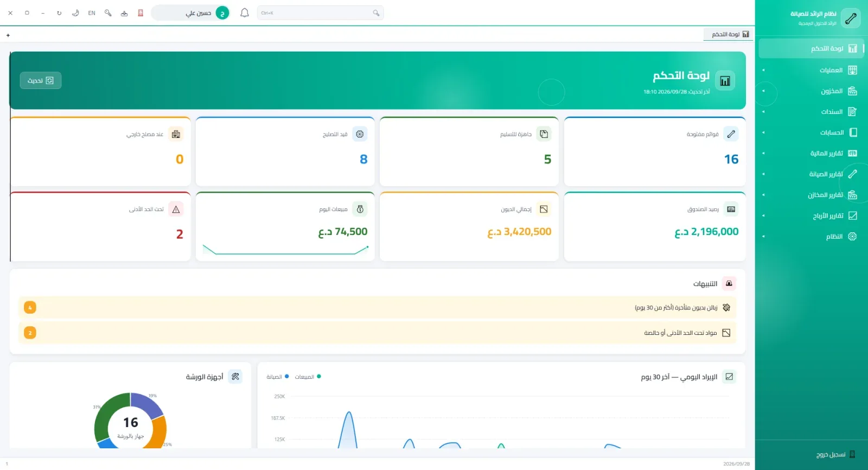Viewport: 868px width, 470px height.
Task: Click the icon on the جاهزة للتسليم card
Action: point(544,134)
